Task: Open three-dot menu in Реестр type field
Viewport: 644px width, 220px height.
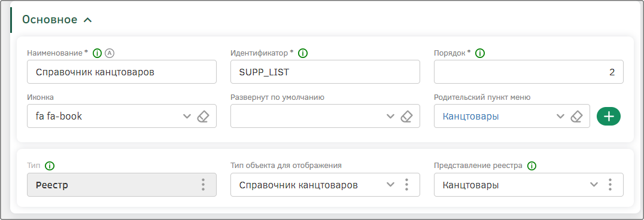Action: [x=203, y=185]
